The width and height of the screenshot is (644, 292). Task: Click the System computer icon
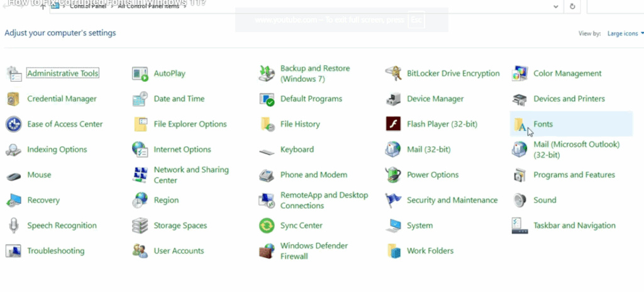pos(394,226)
